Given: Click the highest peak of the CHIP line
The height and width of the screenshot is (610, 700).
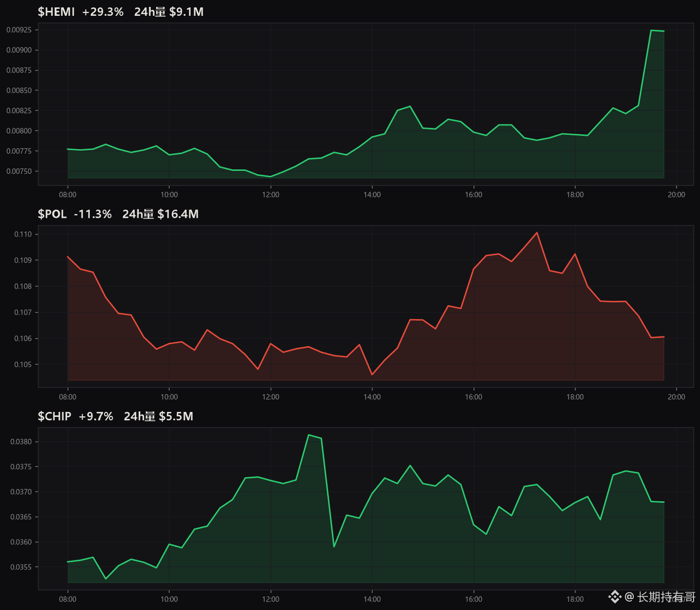Looking at the screenshot, I should (309, 435).
